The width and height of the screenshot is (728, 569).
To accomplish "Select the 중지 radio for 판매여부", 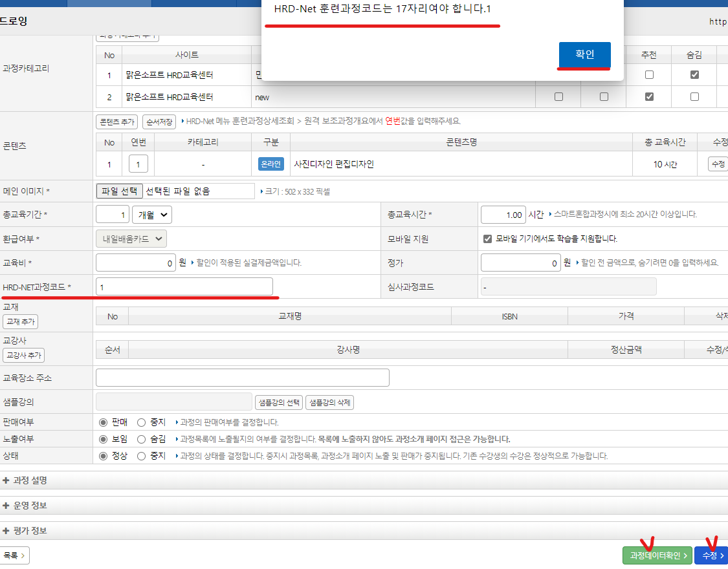I will coord(141,422).
